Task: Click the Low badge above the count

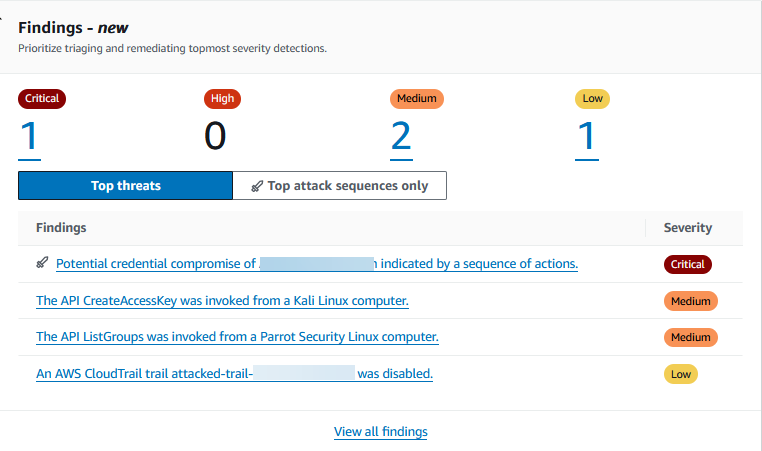Action: click(592, 99)
